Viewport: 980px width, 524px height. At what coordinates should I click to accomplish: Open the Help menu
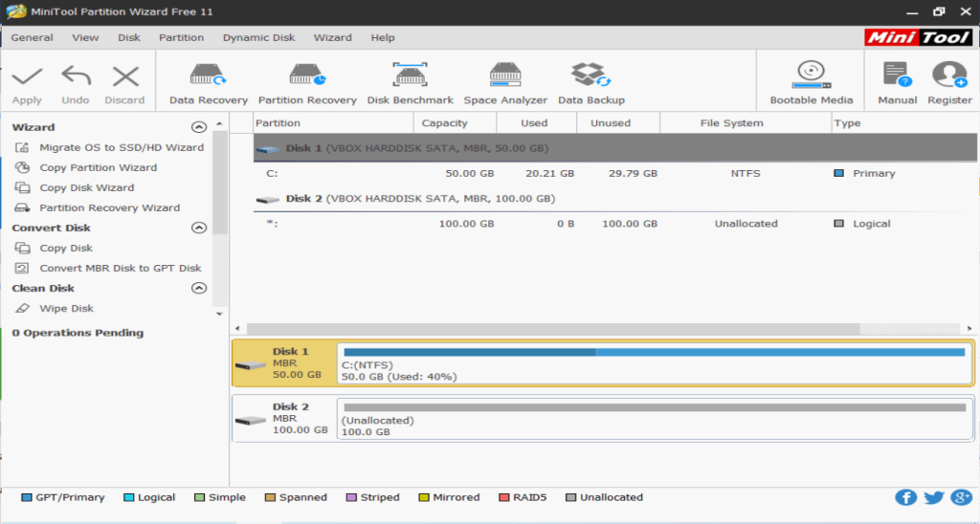[383, 37]
